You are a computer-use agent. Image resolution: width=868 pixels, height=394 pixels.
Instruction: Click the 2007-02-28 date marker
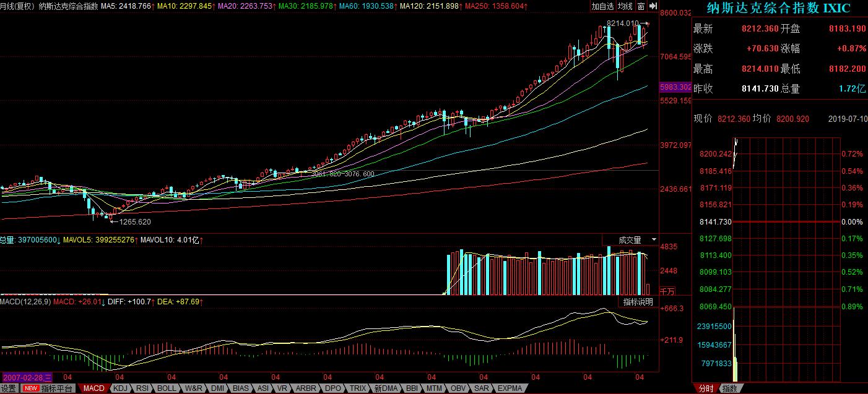[27, 377]
